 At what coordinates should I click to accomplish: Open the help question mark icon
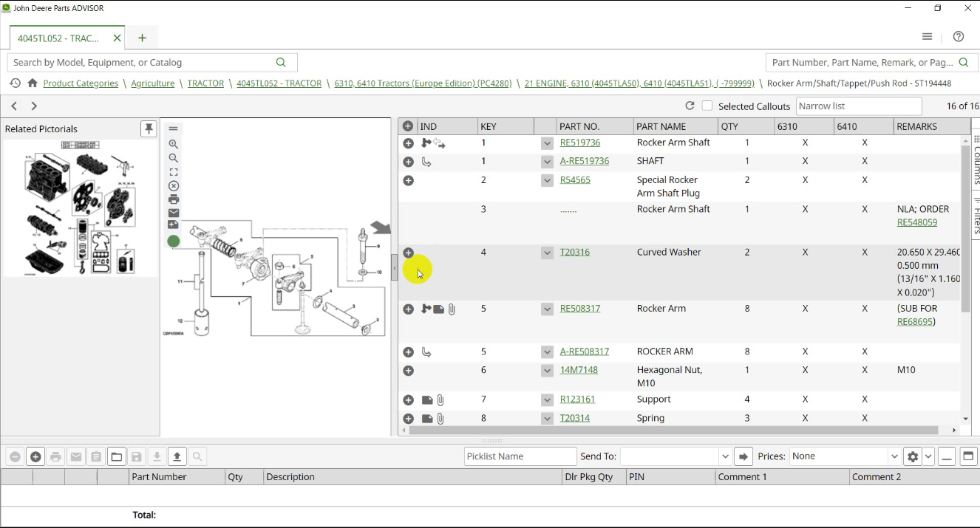tap(959, 37)
